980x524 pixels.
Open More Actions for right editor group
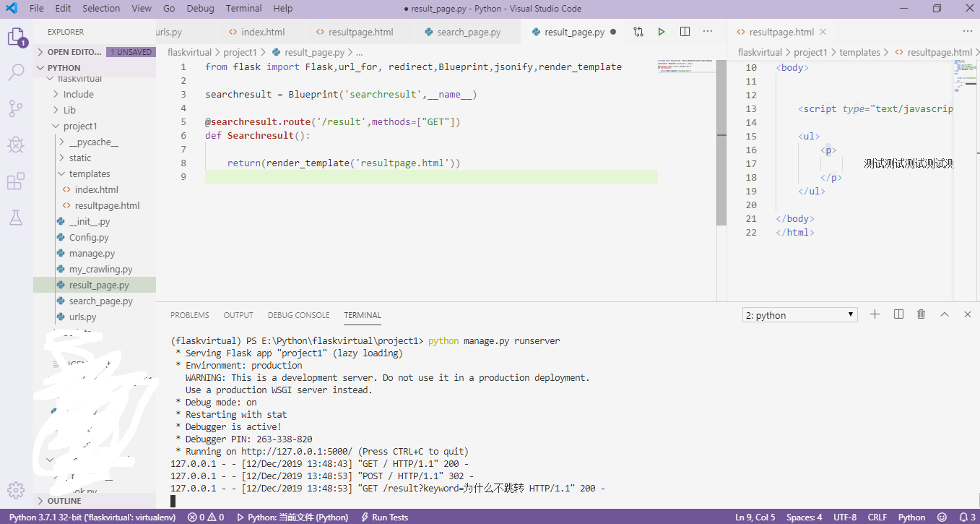pos(968,32)
